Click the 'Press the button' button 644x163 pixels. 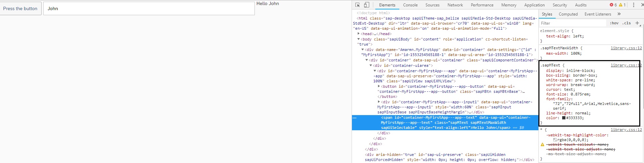[20, 8]
